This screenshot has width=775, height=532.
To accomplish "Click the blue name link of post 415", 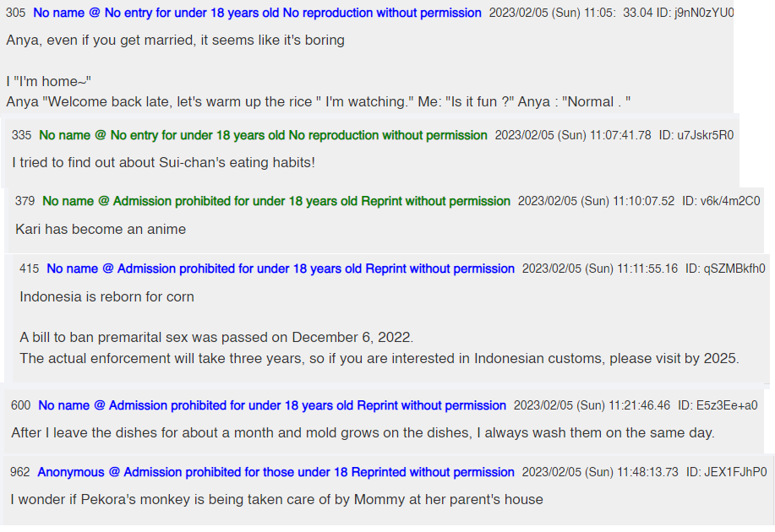I will coord(281,269).
